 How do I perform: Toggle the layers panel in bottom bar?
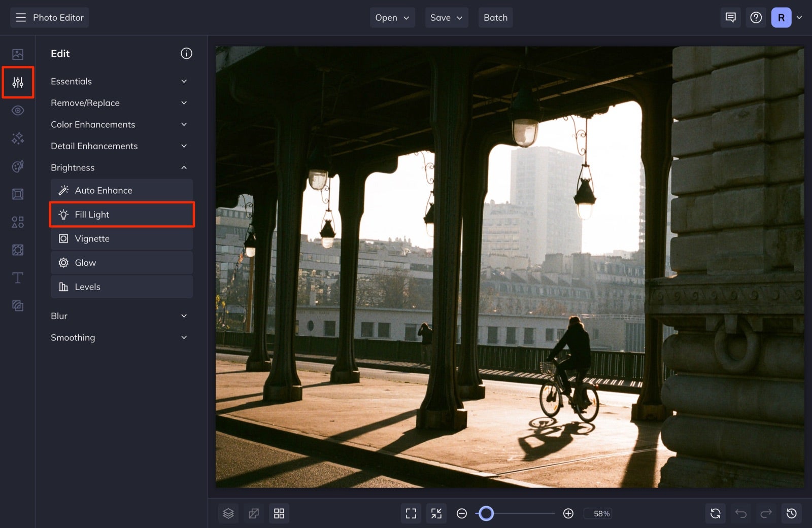[228, 513]
